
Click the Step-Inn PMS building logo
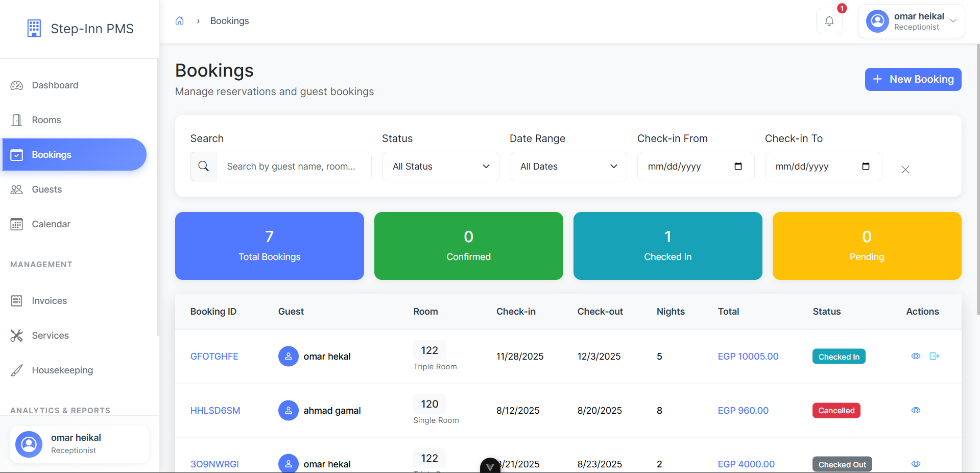pos(34,29)
